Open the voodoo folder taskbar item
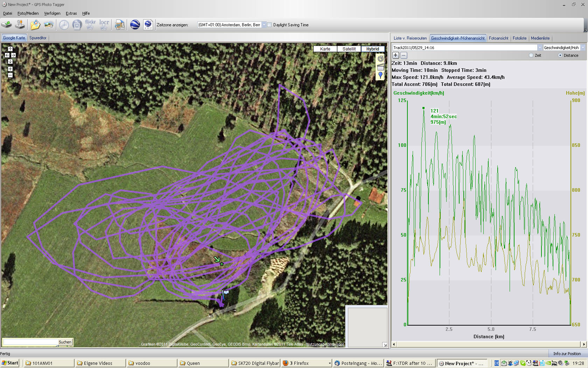 click(151, 363)
